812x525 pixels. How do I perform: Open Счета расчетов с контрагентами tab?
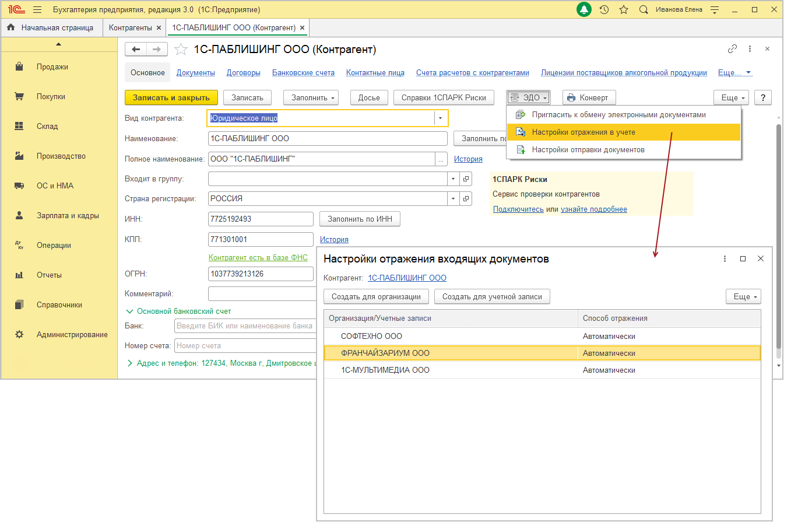tap(473, 73)
